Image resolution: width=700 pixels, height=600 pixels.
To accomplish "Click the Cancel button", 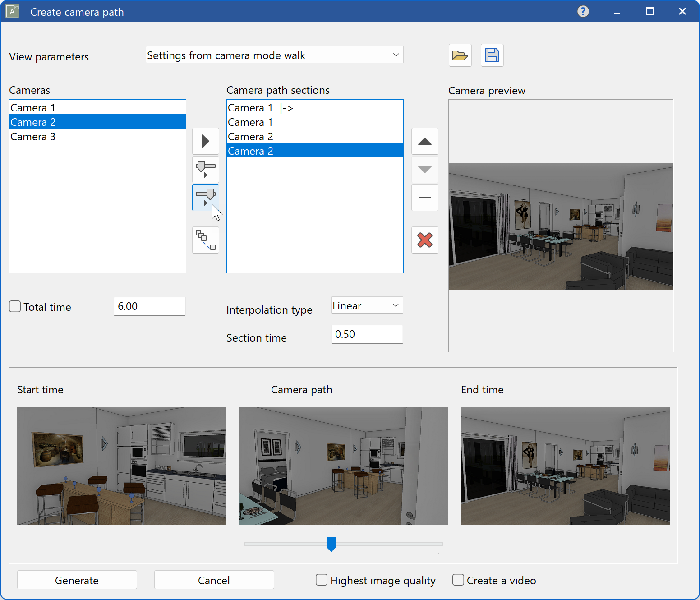I will tap(214, 580).
